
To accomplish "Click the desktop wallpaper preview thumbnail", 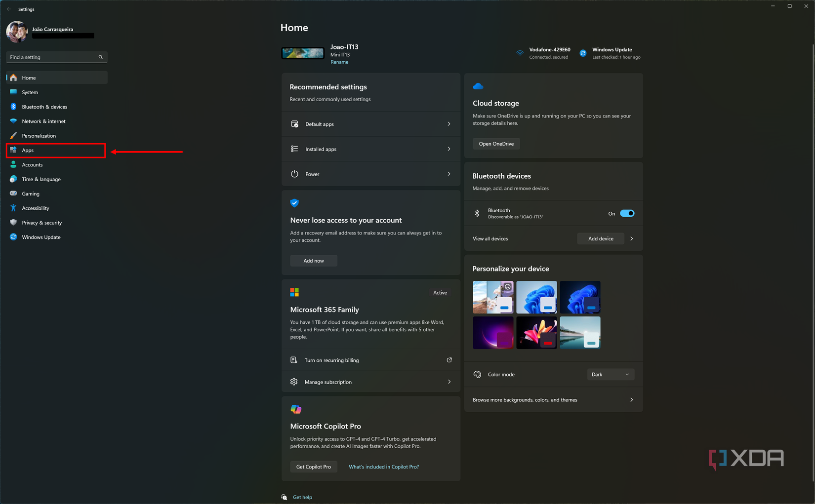I will (x=303, y=53).
